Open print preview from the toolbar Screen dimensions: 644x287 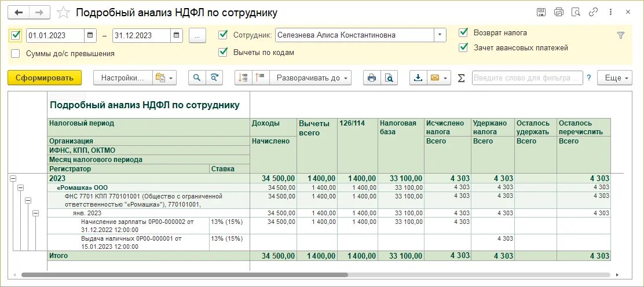pos(389,78)
